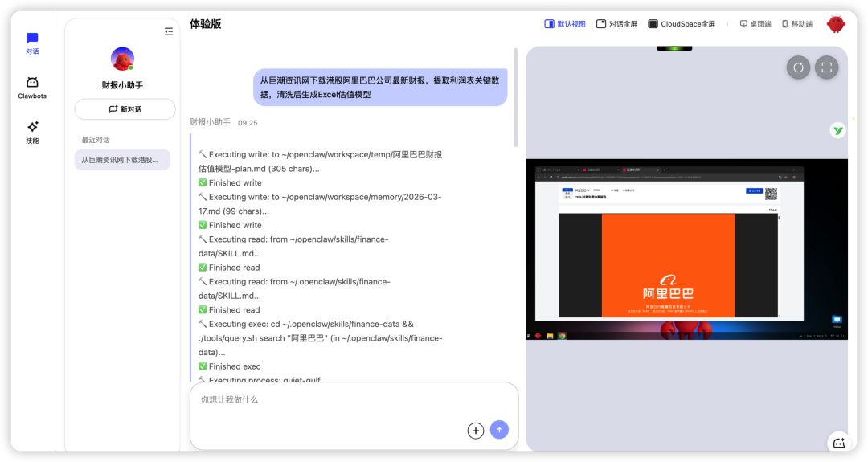Open the Clawbots section in sidebar
This screenshot has width=868, height=462.
click(x=32, y=88)
